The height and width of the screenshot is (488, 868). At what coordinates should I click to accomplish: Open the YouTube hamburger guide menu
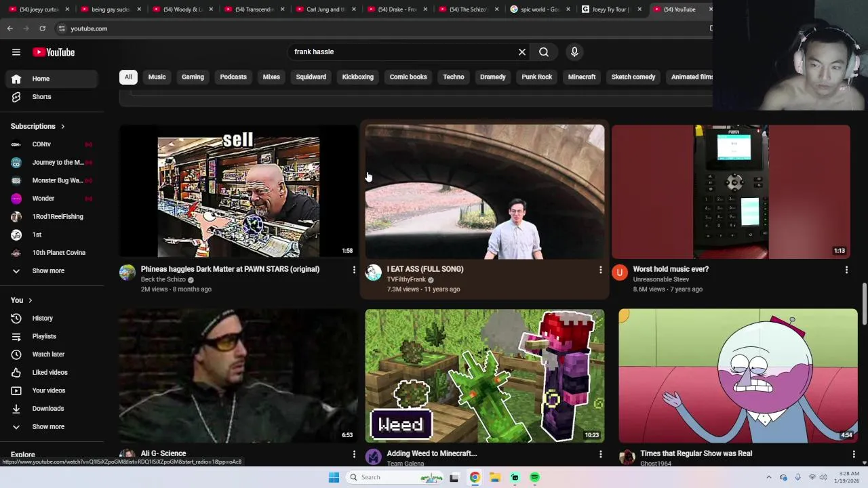(x=16, y=52)
